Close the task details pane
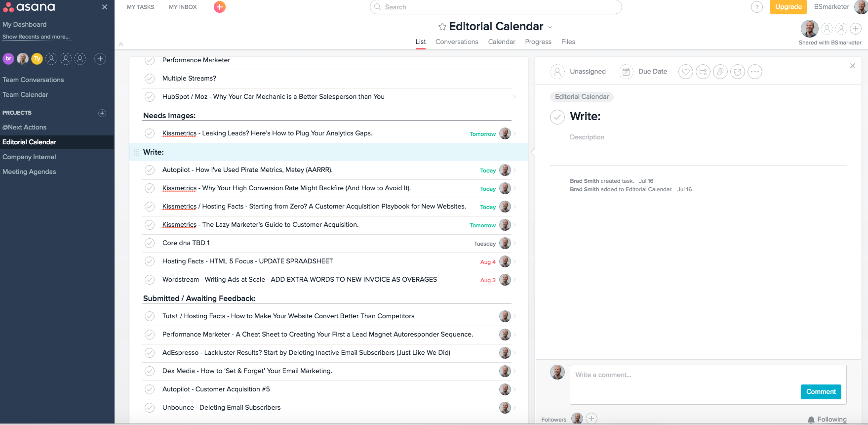 852,66
